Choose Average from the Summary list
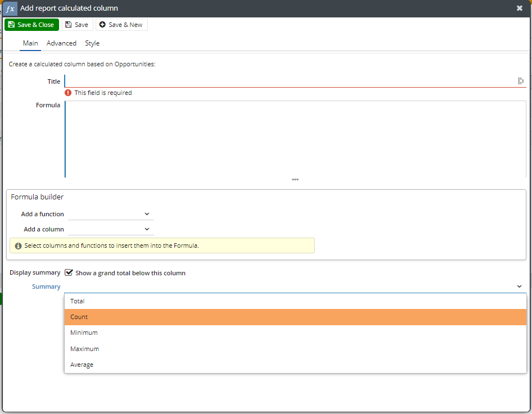This screenshot has width=532, height=414. point(82,365)
